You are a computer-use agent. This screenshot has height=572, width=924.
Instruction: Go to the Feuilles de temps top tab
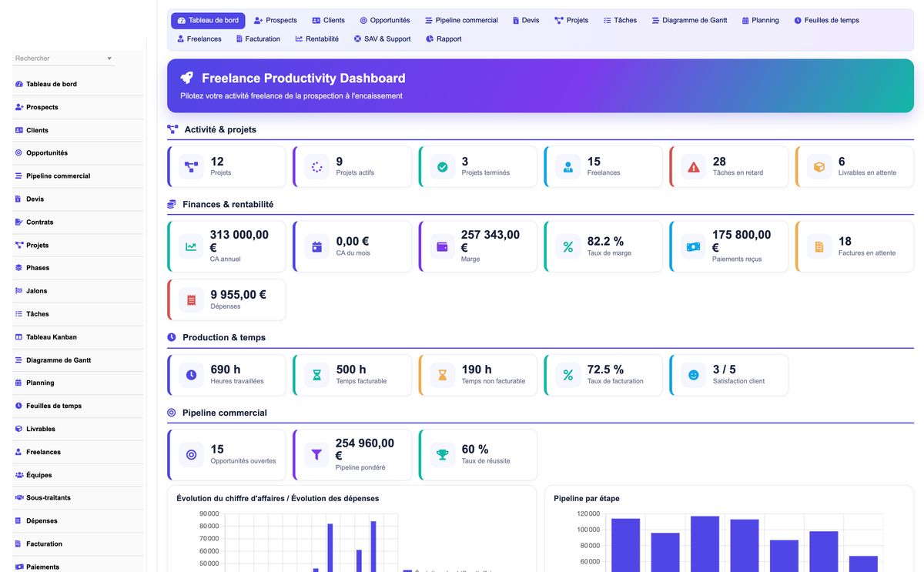(826, 20)
